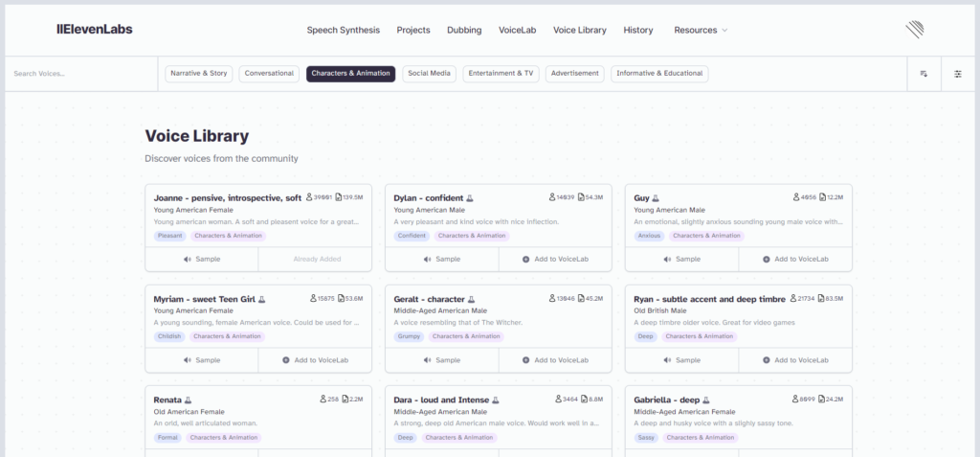Open the Ryan - subtle accent and deep timbre title

coord(709,299)
